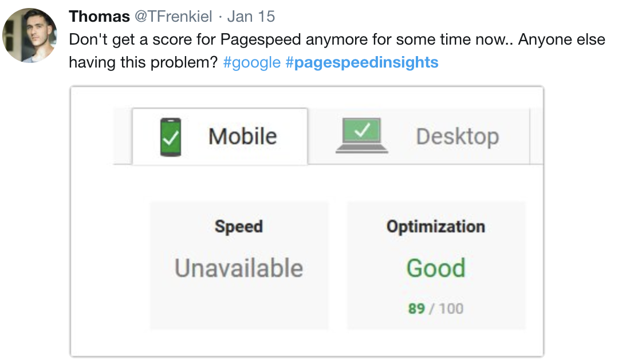The width and height of the screenshot is (622, 364).
Task: Click the green Good rating text
Action: point(435,268)
